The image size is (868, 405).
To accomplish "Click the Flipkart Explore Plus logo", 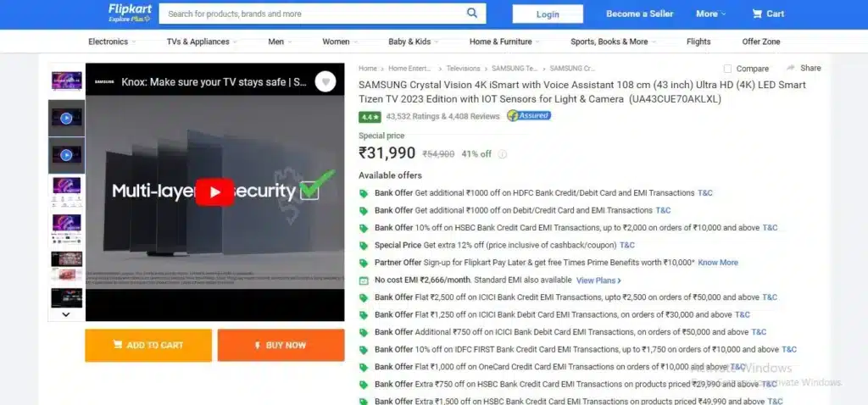I will (x=130, y=13).
